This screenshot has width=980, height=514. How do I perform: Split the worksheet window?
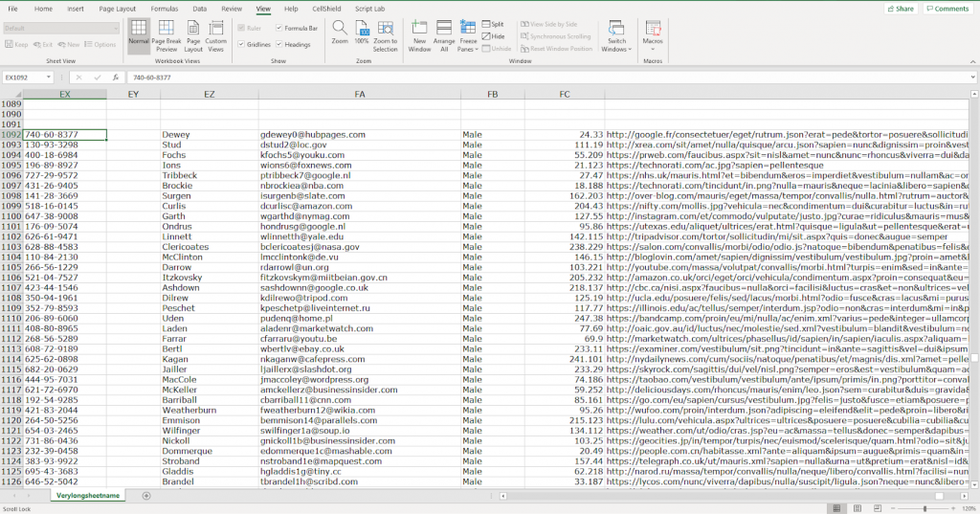pyautogui.click(x=493, y=24)
